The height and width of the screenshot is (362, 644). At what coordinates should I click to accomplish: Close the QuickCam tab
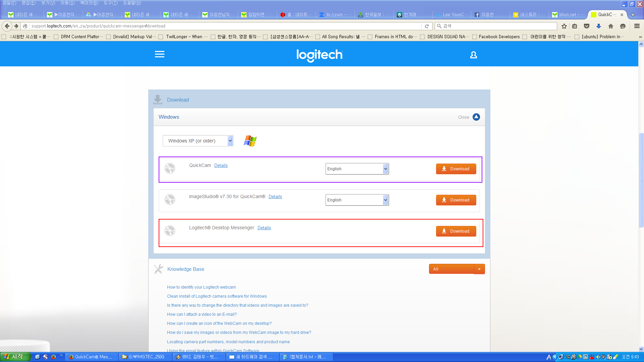tap(622, 15)
